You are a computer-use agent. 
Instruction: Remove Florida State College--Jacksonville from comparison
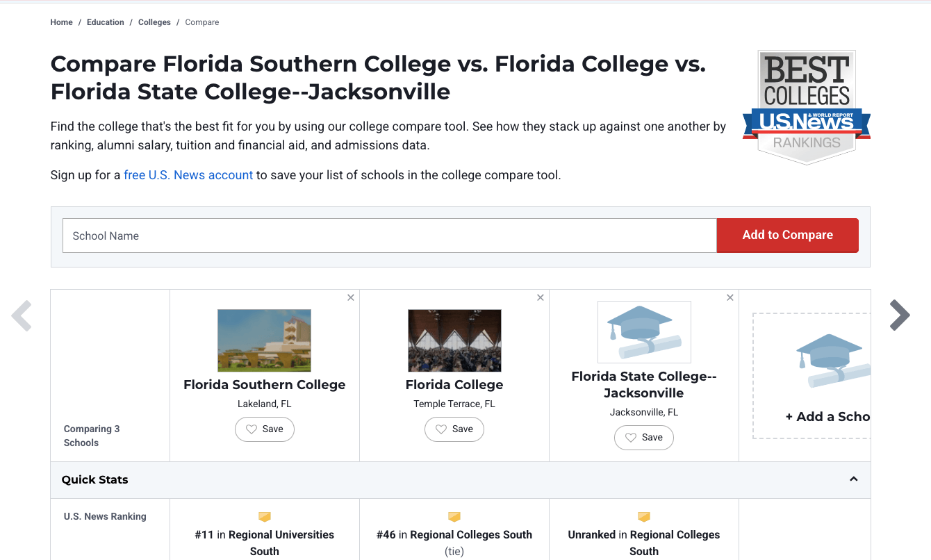(x=730, y=298)
